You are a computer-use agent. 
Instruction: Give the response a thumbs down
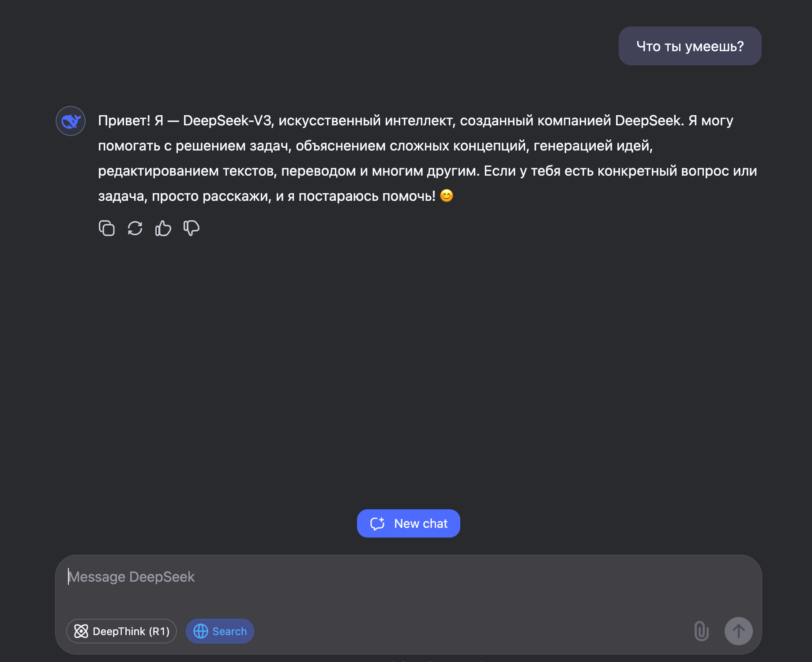coord(192,228)
